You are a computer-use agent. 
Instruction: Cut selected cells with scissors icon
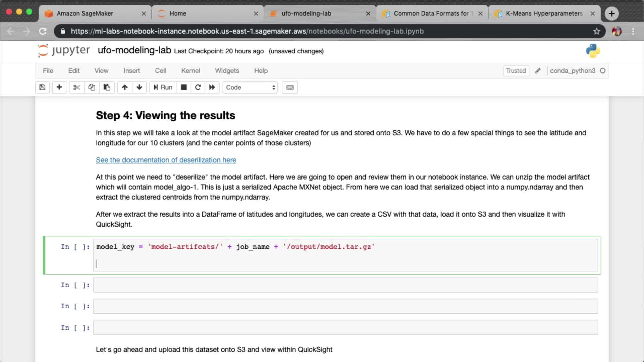(76, 87)
